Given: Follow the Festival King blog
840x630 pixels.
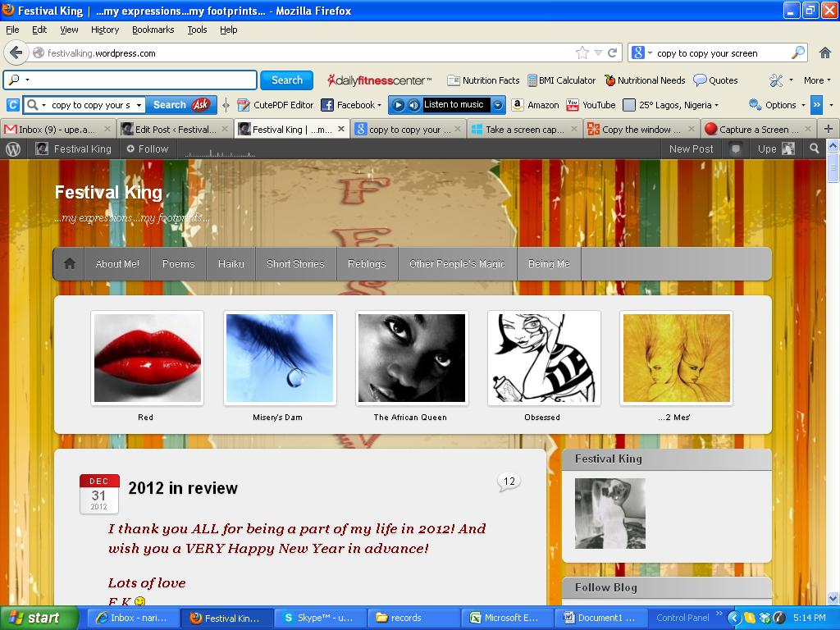Looking at the screenshot, I should point(147,148).
